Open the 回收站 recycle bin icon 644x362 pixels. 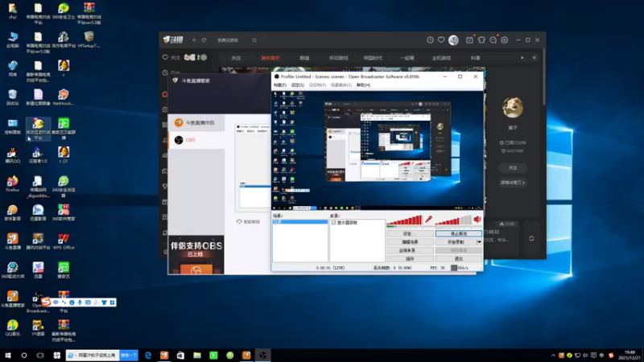pos(12,97)
